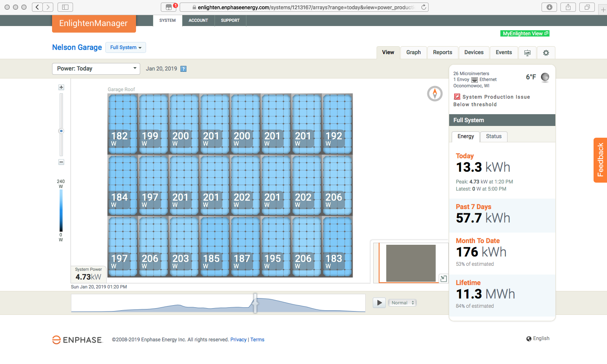Show Safari tab overview
This screenshot has width=607, height=364.
(587, 7)
